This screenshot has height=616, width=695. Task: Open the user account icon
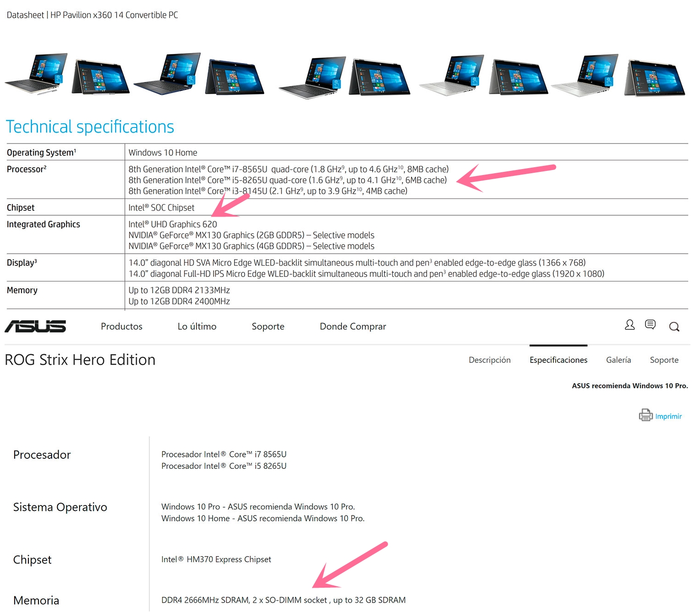[x=630, y=325]
